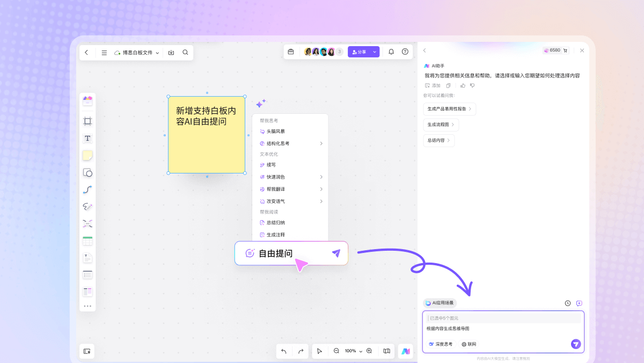Screen dimensions: 644x363
Task: Click the search icon in top toolbar
Action: pos(185,53)
